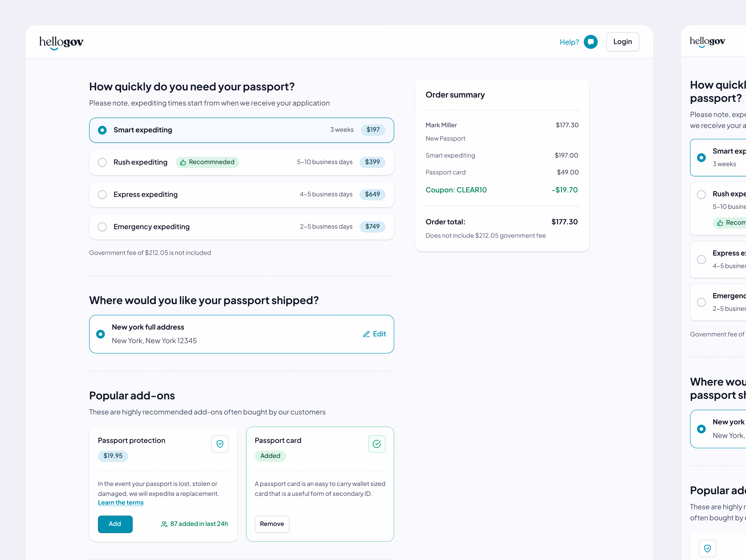Click 'Passport card' line in order summary

click(x=446, y=172)
